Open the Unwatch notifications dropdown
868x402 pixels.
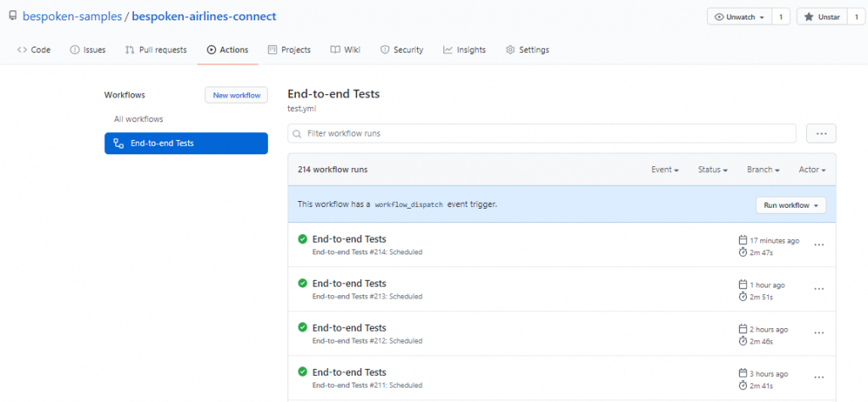pyautogui.click(x=739, y=17)
